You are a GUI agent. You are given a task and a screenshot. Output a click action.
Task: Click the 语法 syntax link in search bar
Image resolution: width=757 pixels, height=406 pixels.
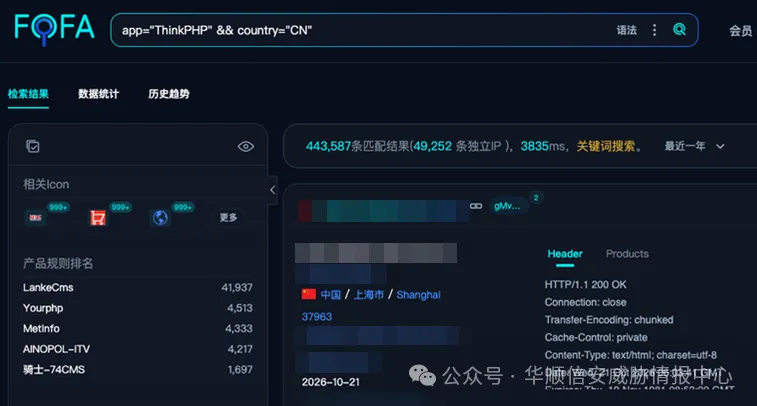(x=627, y=30)
